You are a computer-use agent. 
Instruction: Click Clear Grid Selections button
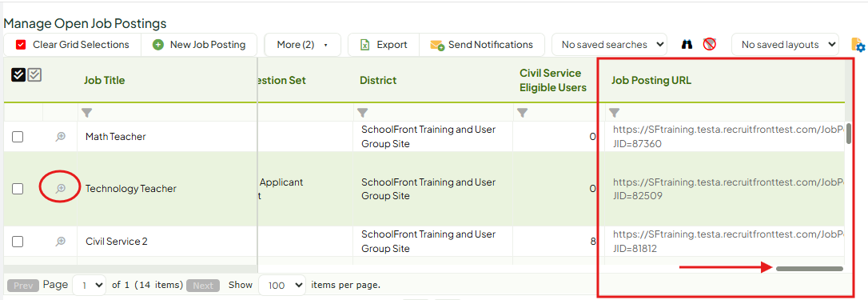[73, 45]
